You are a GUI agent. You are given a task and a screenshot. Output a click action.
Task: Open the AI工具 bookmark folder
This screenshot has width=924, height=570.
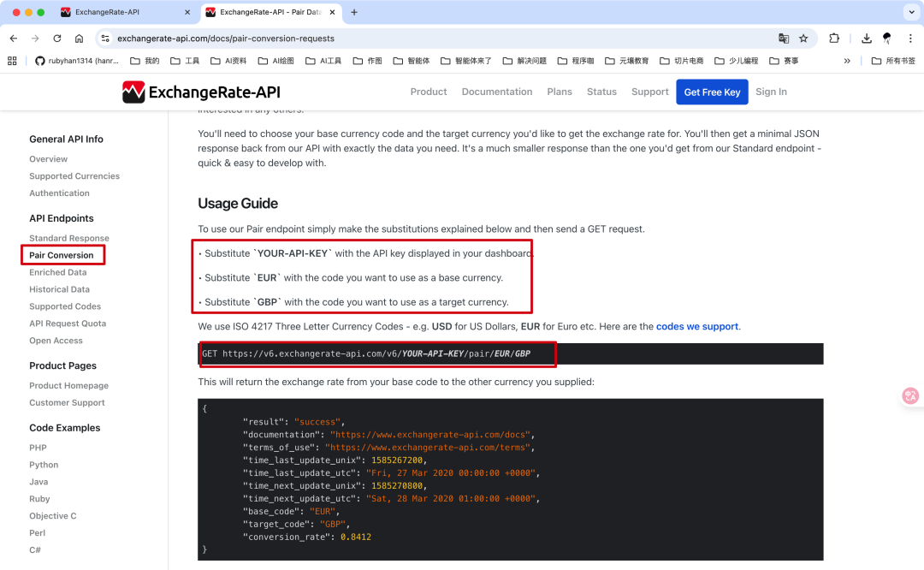click(323, 61)
